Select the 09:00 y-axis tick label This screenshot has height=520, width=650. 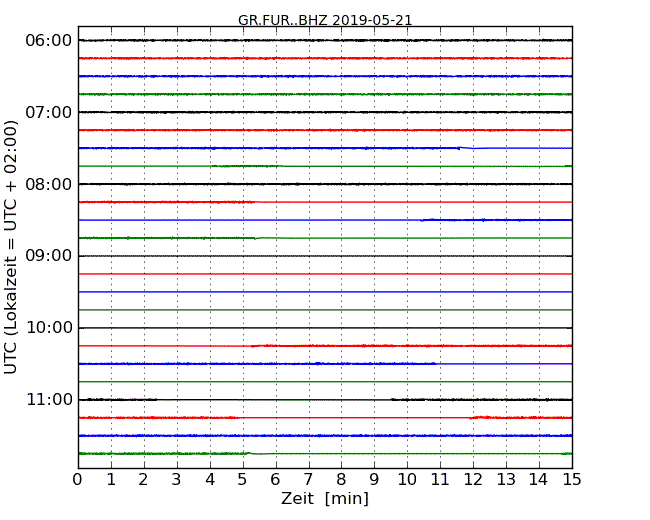click(x=49, y=256)
